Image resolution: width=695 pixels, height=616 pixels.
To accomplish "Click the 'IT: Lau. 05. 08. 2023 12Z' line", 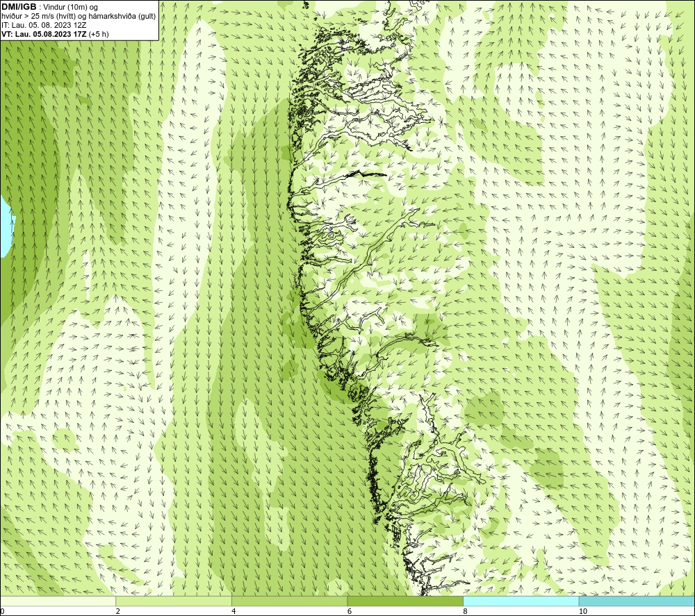I will (44, 25).
